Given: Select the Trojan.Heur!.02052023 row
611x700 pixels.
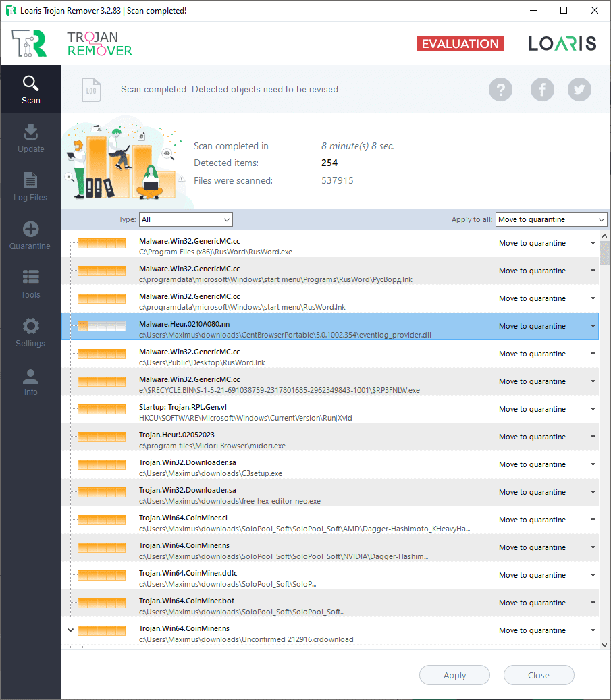Looking at the screenshot, I should 330,437.
